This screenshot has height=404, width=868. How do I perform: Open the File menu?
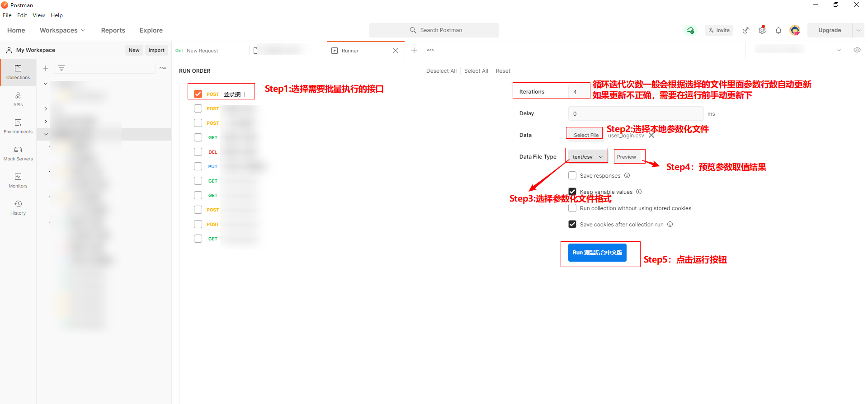[7, 15]
